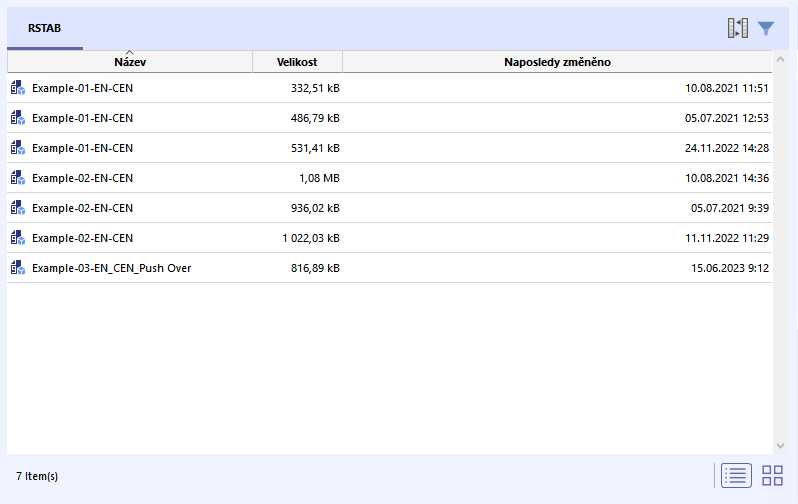The width and height of the screenshot is (798, 504).
Task: Click file icon of 486,79 kB row
Action: tap(18, 118)
